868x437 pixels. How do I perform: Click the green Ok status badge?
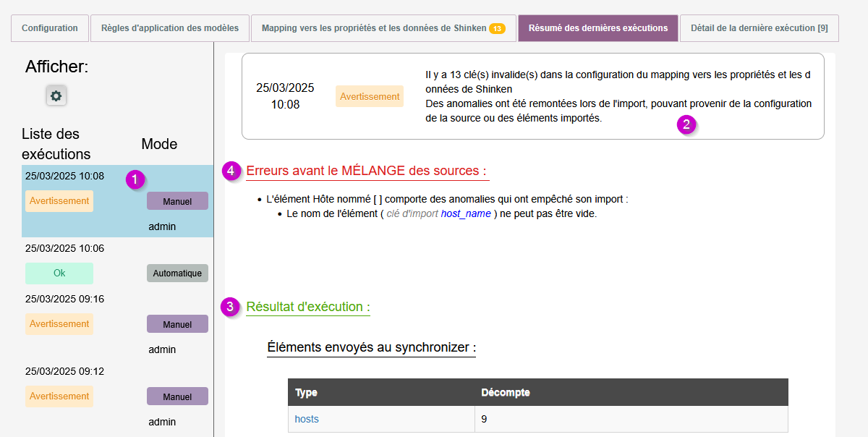[x=59, y=273]
